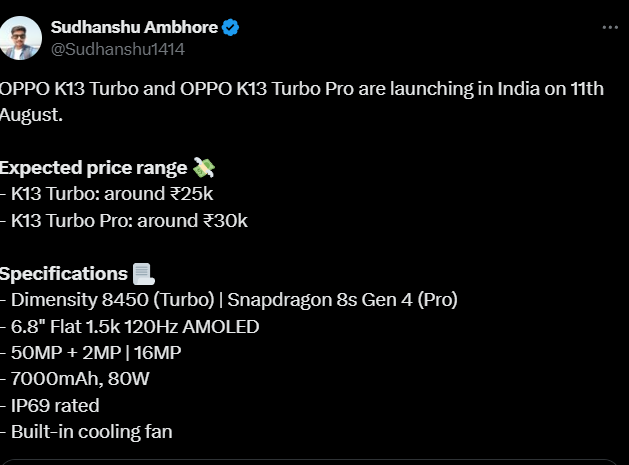Click the 'Specifications' heading text
This screenshot has height=465, width=629.
64,273
